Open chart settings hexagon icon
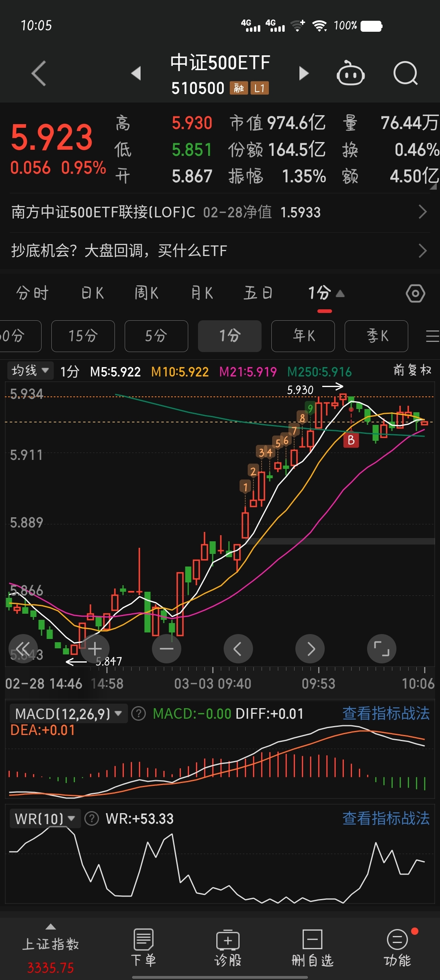This screenshot has height=980, width=440. (x=416, y=293)
